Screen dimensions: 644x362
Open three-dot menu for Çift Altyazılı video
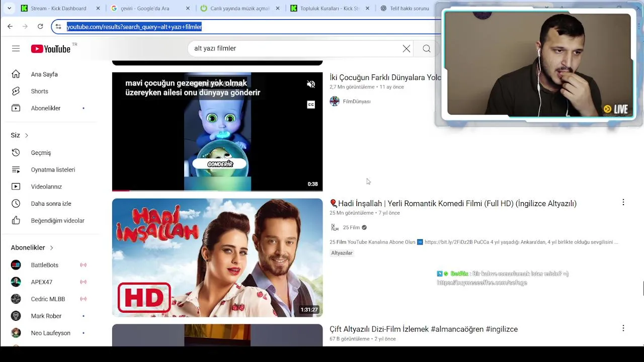point(623,328)
